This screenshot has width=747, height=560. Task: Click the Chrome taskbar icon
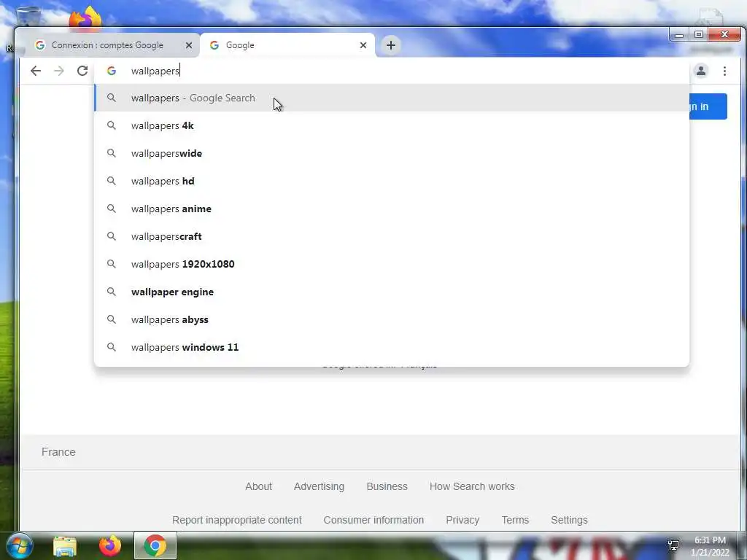(x=155, y=545)
